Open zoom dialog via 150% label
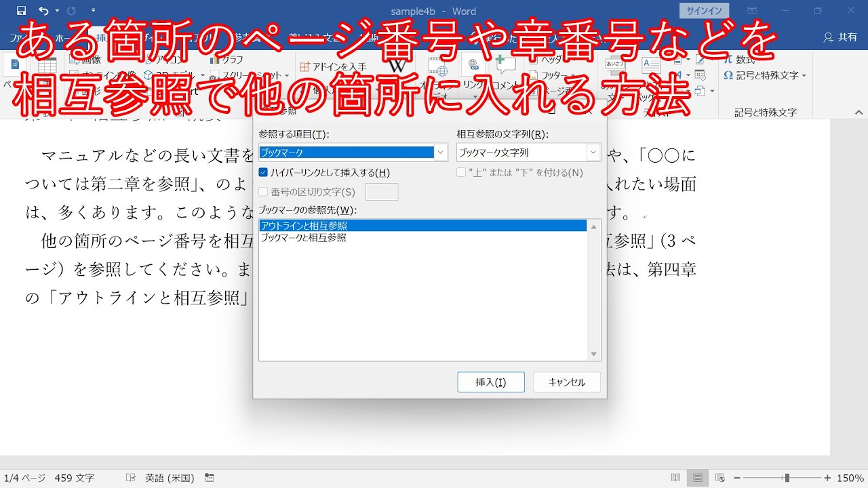 pos(850,478)
